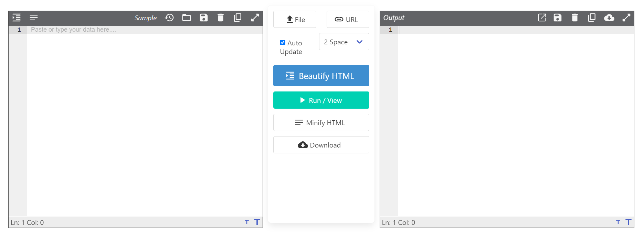
Task: Click the Run / View button
Action: click(x=321, y=100)
